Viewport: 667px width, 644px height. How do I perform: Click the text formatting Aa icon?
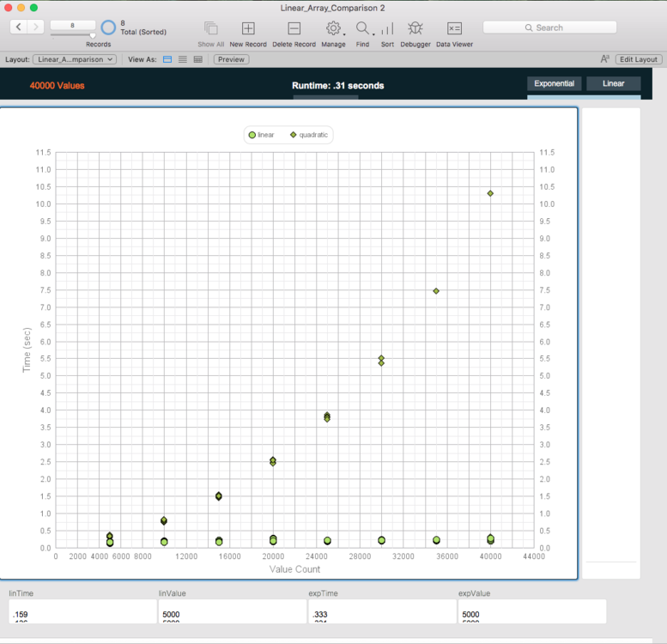605,59
